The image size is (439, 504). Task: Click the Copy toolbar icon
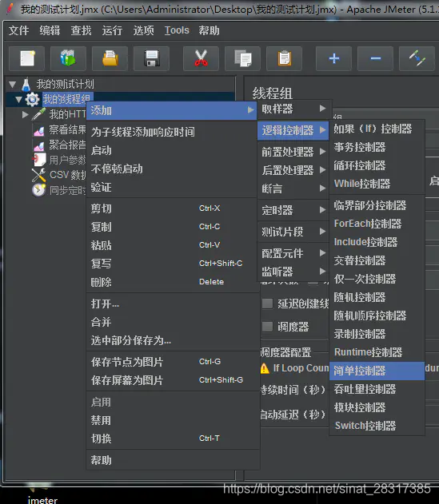pos(242,58)
